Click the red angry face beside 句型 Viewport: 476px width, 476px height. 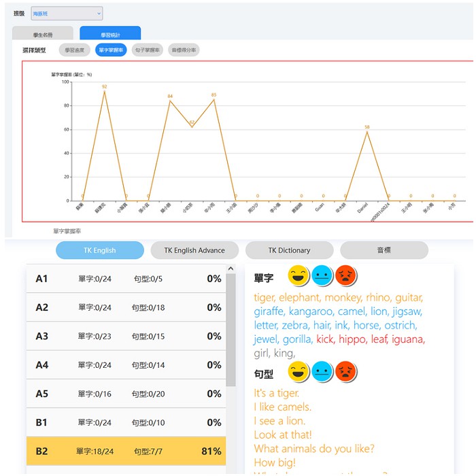[345, 372]
